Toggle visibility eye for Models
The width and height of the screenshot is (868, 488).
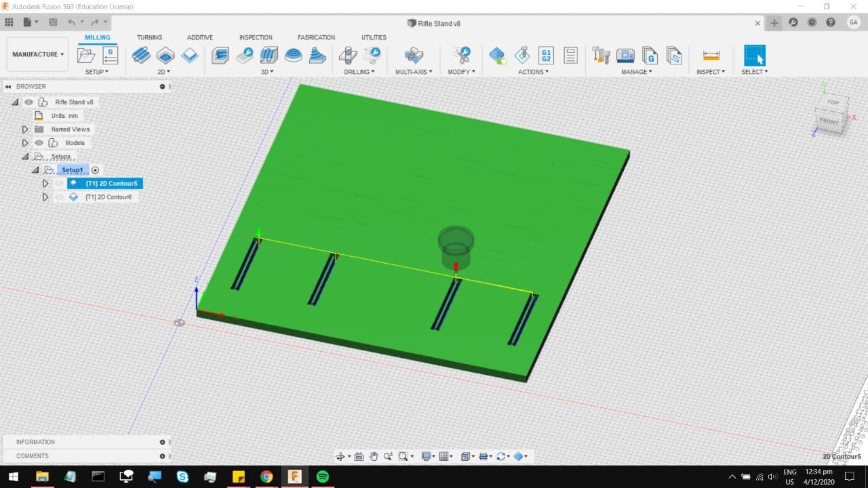click(39, 142)
